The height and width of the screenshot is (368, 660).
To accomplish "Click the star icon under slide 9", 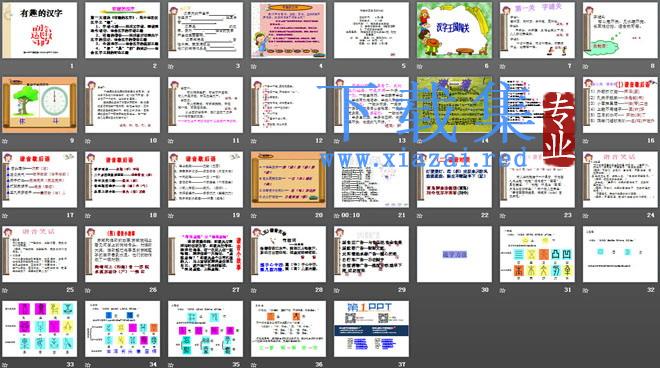I will tap(5, 141).
